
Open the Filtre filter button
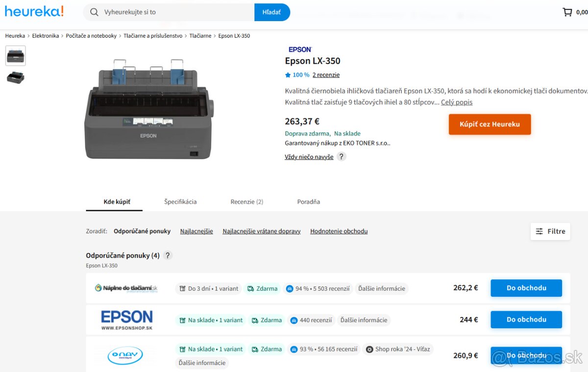pyautogui.click(x=550, y=231)
